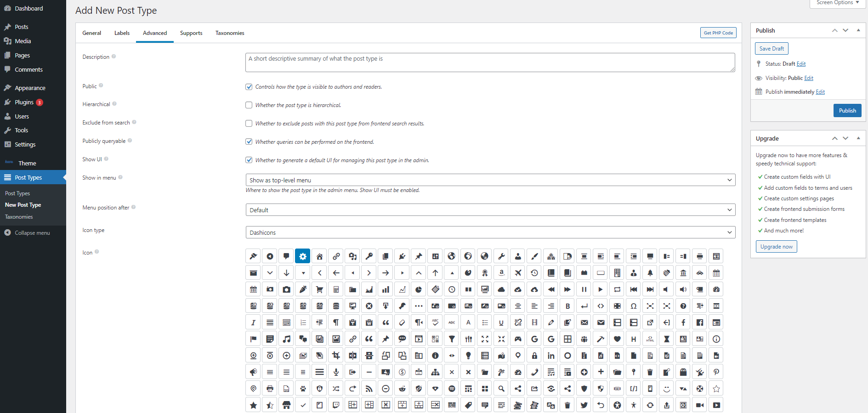This screenshot has height=413, width=868.
Task: Expand the Screen Options panel
Action: coord(838,3)
